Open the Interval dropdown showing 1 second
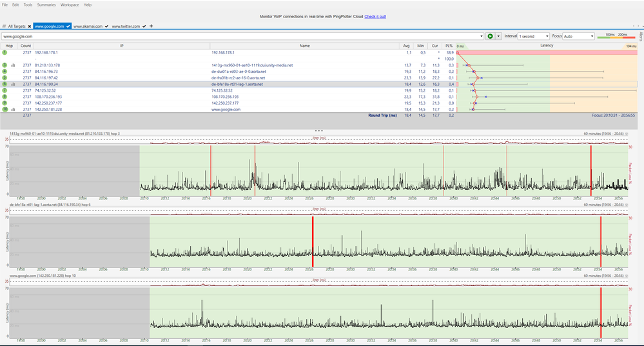 (534, 36)
